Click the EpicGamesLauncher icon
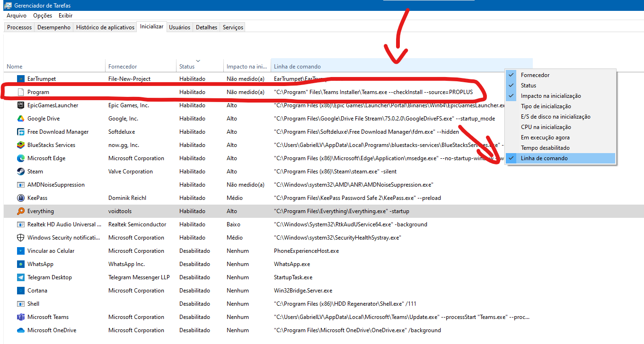 click(20, 105)
